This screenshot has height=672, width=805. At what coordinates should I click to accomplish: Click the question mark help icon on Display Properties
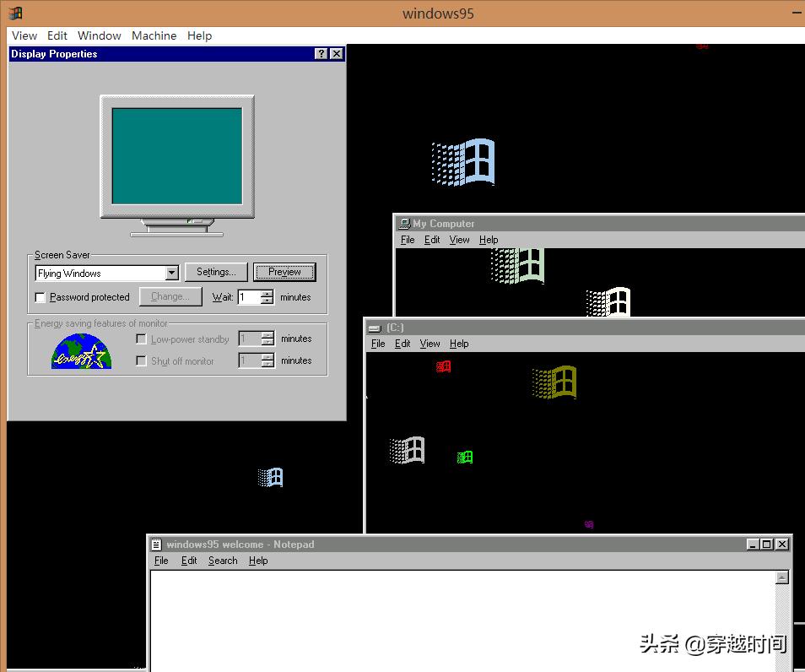click(x=321, y=53)
